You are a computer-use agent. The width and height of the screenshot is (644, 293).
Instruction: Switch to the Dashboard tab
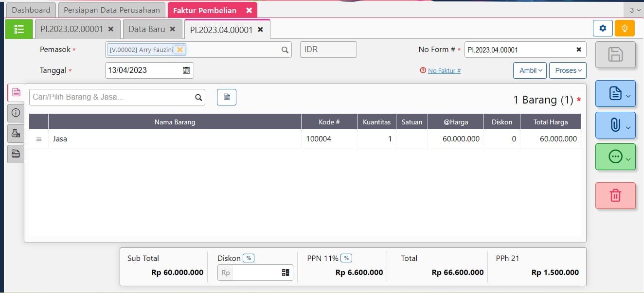pyautogui.click(x=31, y=10)
